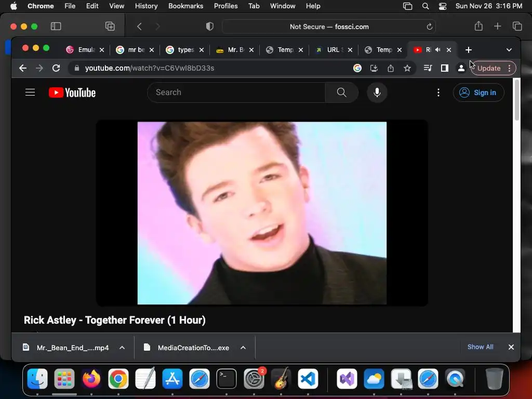Viewport: 532px width, 399px height.
Task: Reload fossci.com in Safari
Action: coord(429,27)
